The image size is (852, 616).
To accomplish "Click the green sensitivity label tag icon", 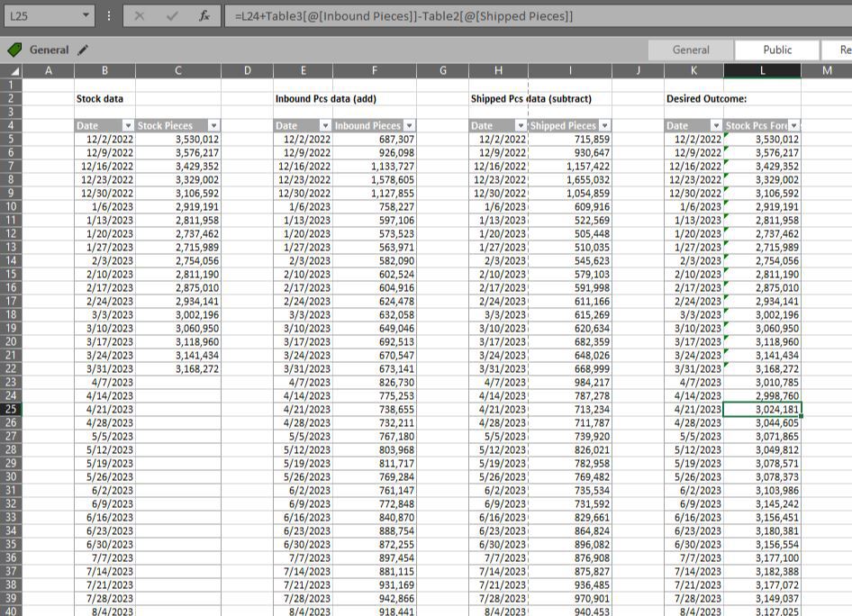I will [13, 50].
